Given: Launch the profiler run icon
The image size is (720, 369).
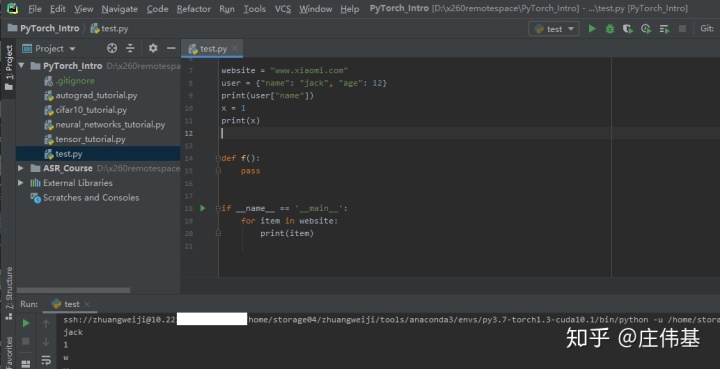Looking at the screenshot, I should coord(646,29).
